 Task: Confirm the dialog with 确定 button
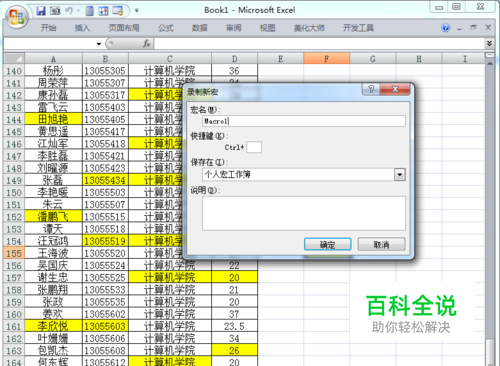328,244
